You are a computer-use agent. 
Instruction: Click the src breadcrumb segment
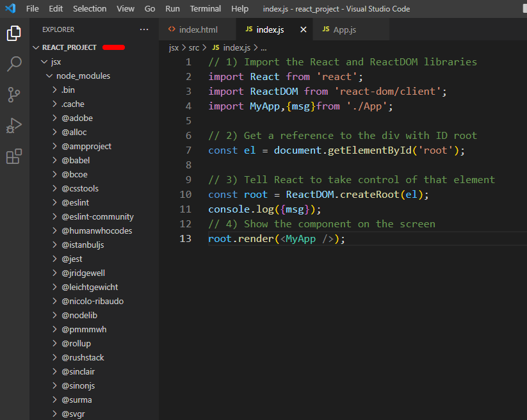[194, 48]
